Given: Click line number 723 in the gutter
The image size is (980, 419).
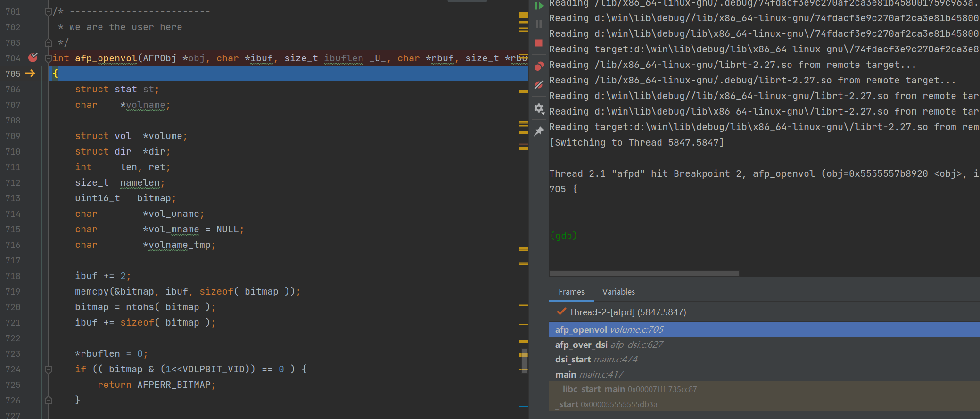Looking at the screenshot, I should click(13, 354).
